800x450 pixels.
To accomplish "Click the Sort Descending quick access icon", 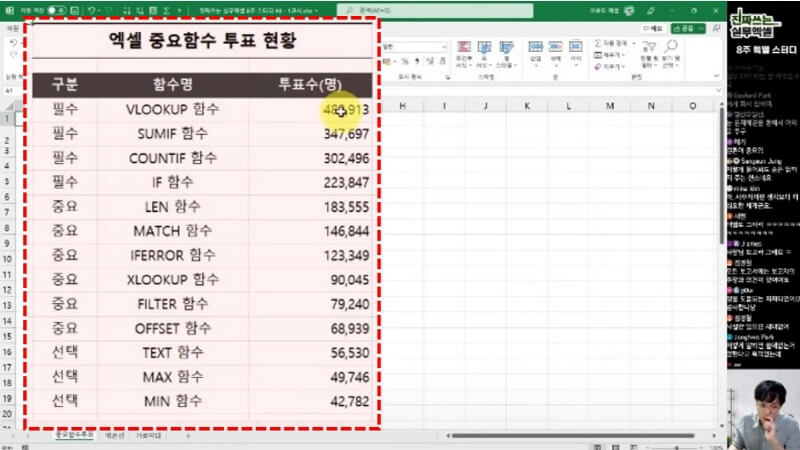I will 140,10.
